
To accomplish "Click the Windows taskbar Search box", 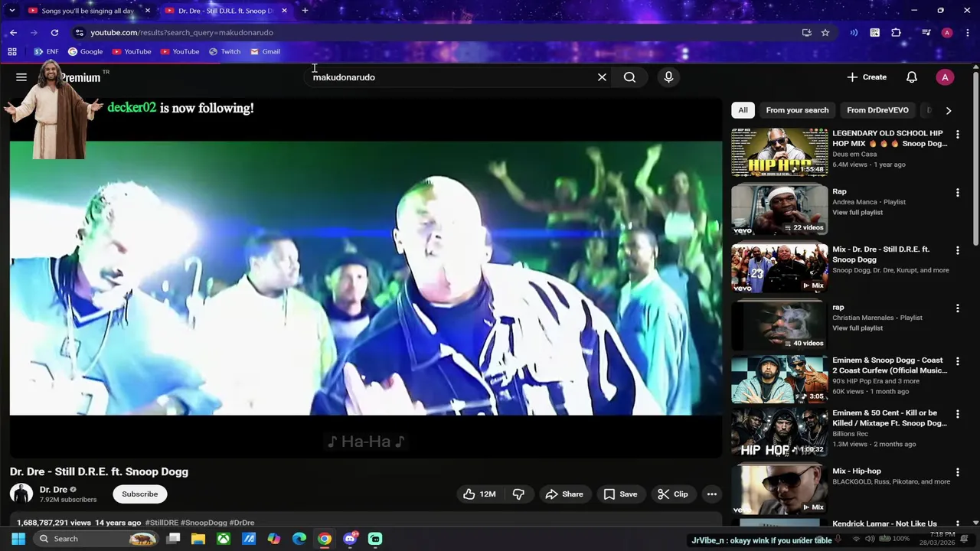I will 96,539.
